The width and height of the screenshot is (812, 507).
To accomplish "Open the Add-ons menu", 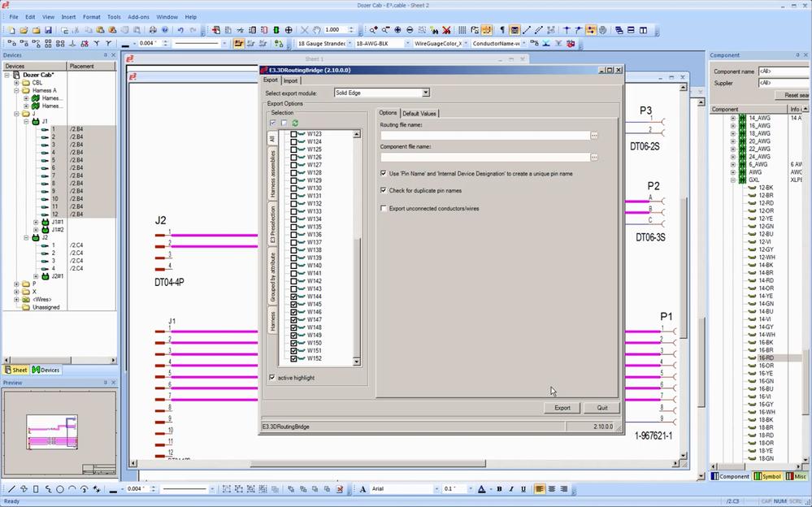I will coord(138,17).
